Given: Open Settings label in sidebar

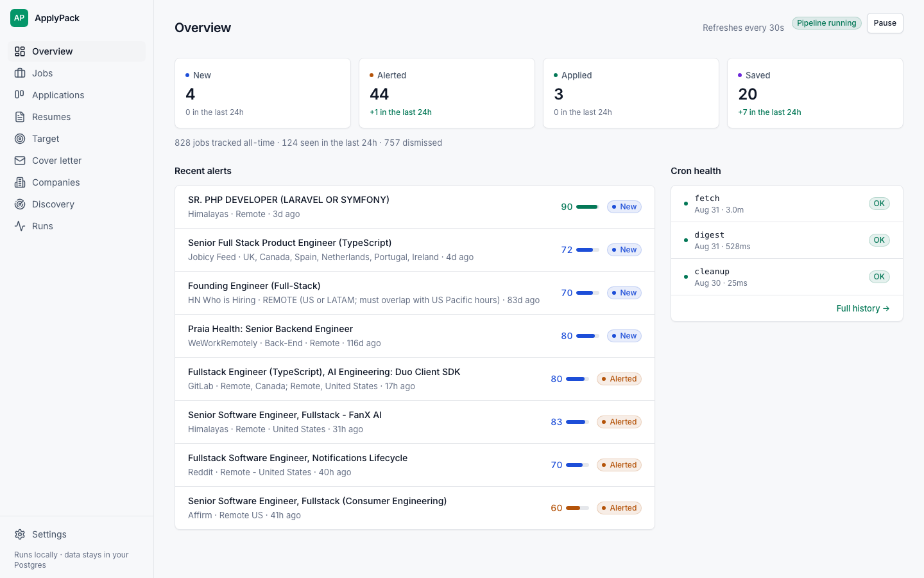Looking at the screenshot, I should (x=49, y=534).
